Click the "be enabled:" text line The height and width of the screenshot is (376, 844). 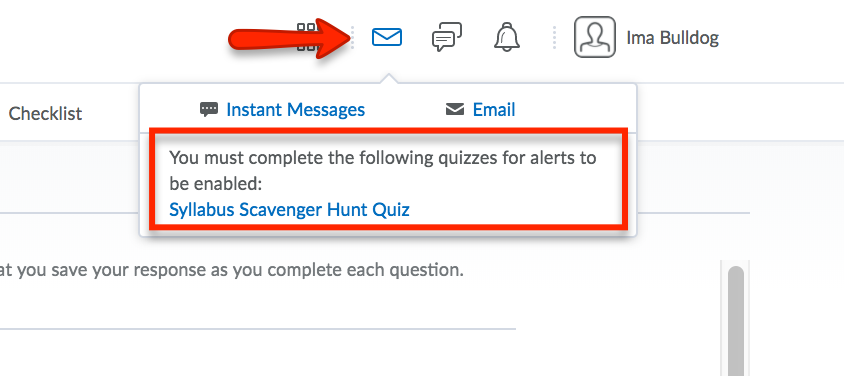pos(215,183)
